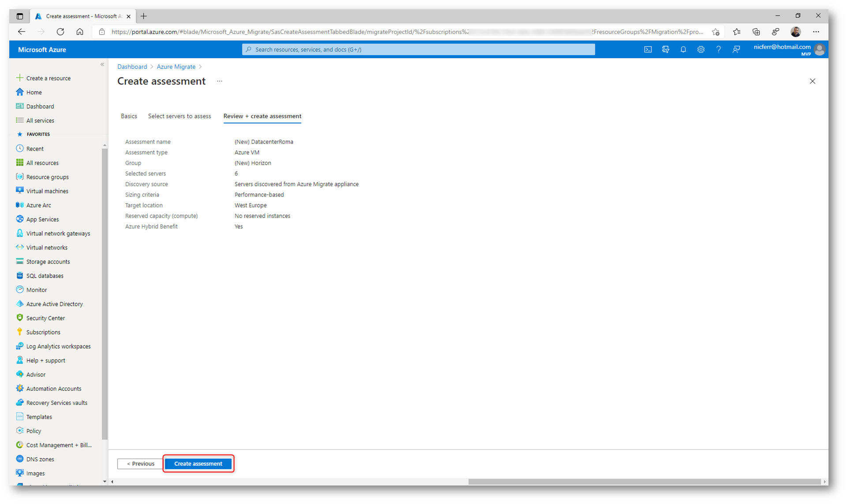Viewport: 847px width, 504px height.
Task: Open Virtual machines in sidebar
Action: click(x=47, y=191)
